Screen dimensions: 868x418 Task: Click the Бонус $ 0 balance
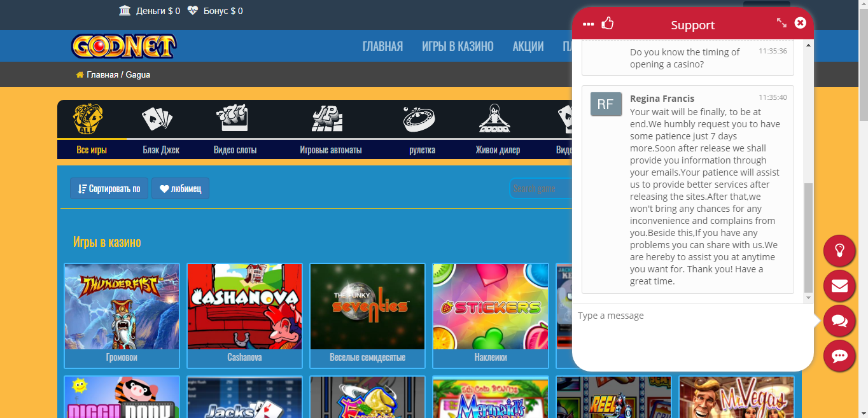point(223,11)
